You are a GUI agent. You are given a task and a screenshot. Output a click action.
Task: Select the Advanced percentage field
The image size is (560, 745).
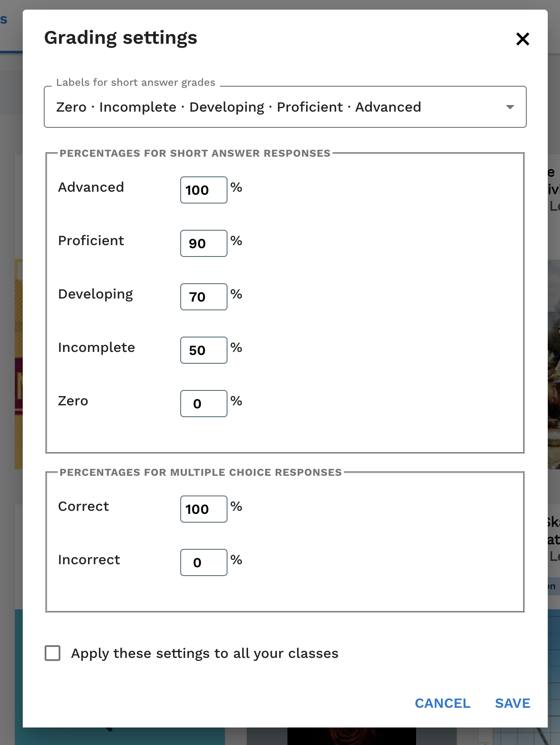(203, 190)
